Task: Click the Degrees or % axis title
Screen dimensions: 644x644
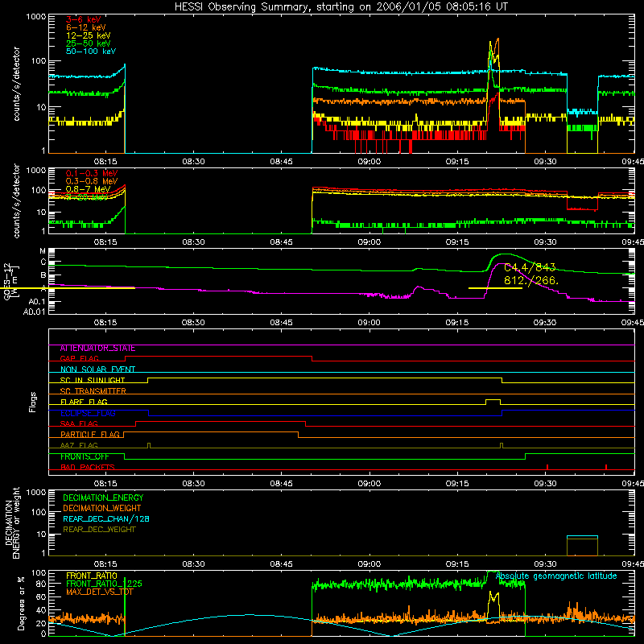Action: [21, 603]
